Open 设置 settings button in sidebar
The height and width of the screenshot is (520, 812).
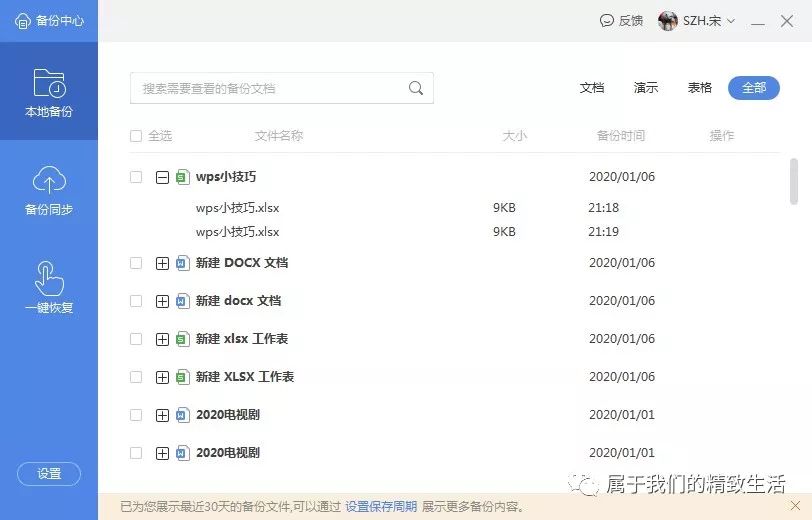[x=49, y=474]
